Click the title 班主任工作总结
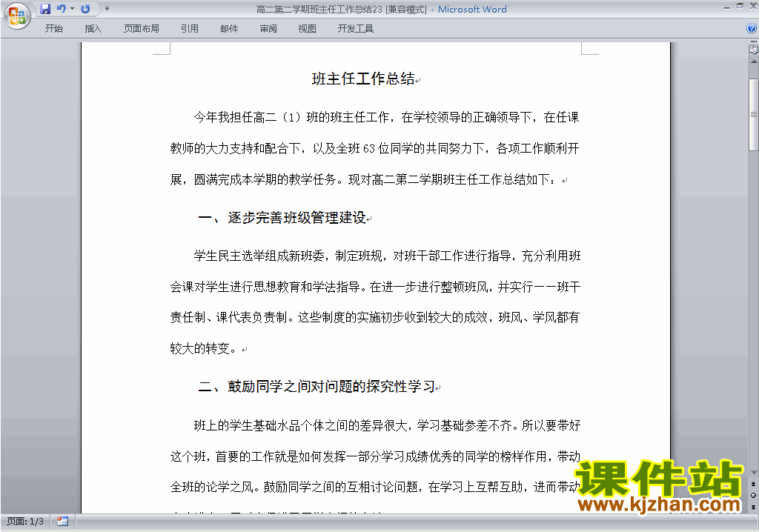Image resolution: width=759 pixels, height=532 pixels. 363,79
